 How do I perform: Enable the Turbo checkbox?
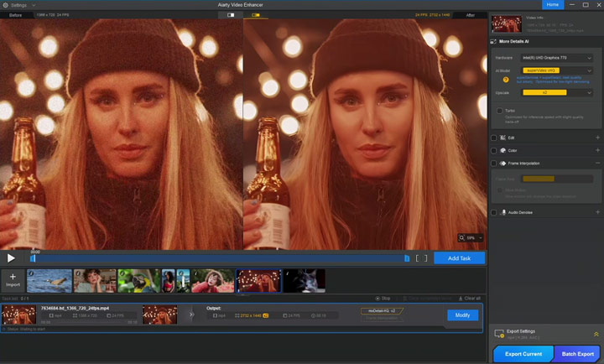[x=500, y=111]
